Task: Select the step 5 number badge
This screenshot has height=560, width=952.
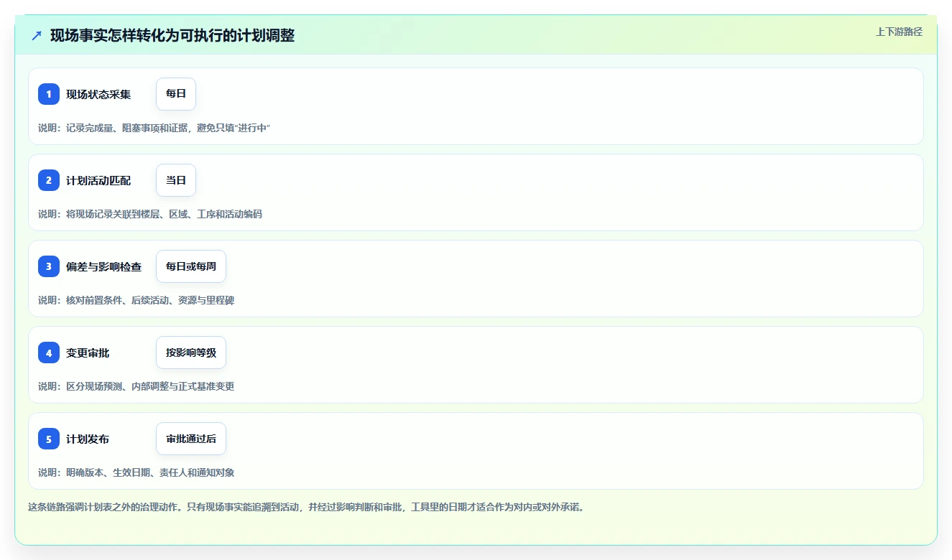Action: 49,439
